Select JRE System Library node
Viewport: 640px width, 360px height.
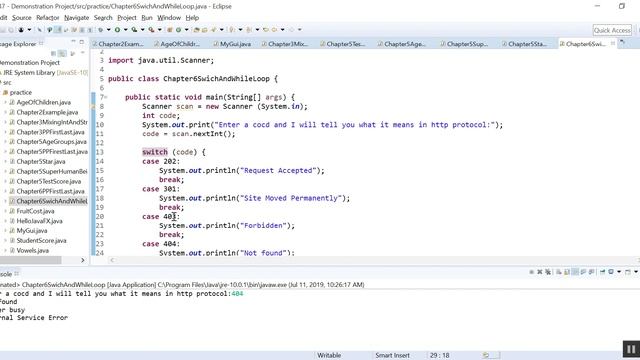(x=44, y=73)
